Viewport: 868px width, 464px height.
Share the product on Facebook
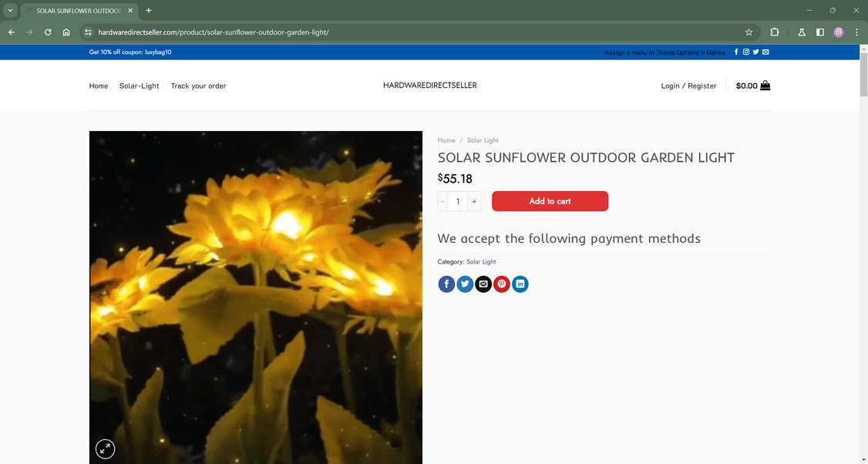coord(446,284)
